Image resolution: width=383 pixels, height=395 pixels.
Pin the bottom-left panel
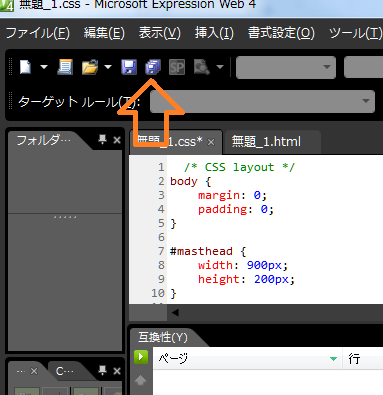coord(102,370)
